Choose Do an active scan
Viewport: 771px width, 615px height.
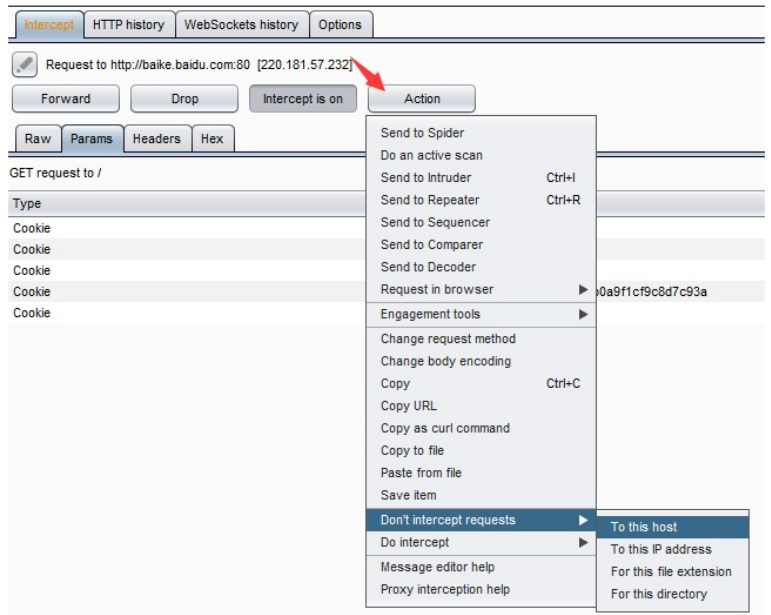pos(481,155)
